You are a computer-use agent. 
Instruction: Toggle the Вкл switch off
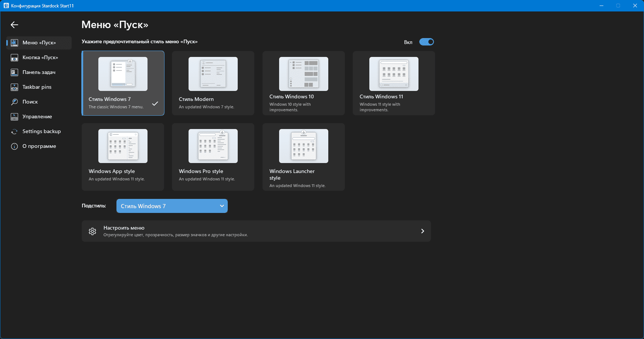coord(426,42)
